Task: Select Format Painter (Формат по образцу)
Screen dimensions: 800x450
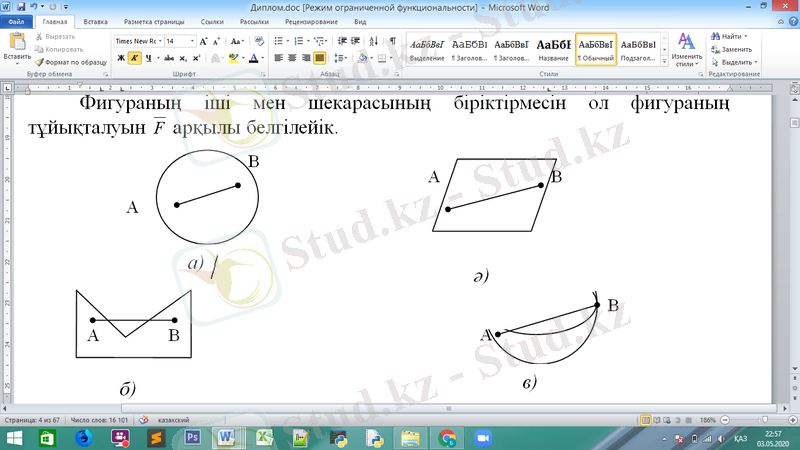Action: tap(71, 62)
